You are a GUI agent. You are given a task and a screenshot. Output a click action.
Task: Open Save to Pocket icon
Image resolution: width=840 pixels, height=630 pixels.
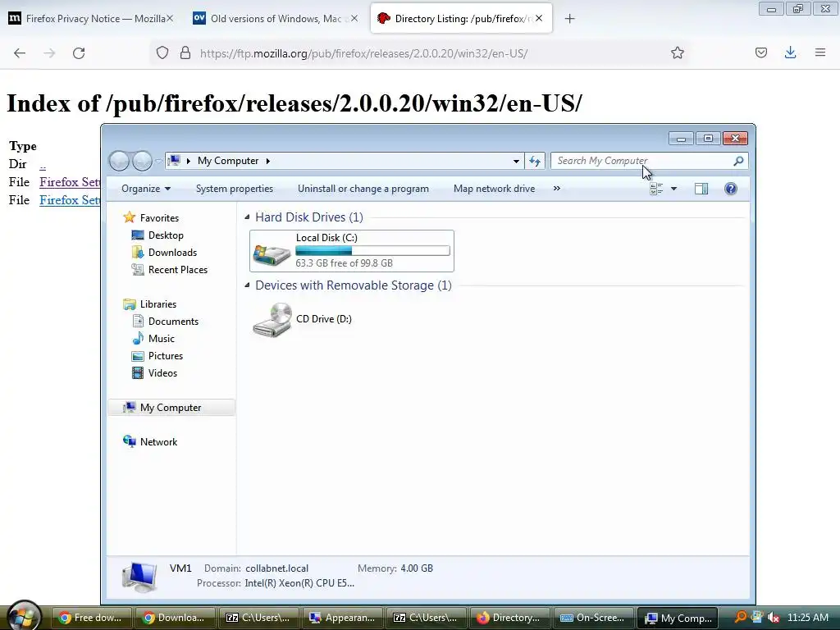pyautogui.click(x=761, y=52)
